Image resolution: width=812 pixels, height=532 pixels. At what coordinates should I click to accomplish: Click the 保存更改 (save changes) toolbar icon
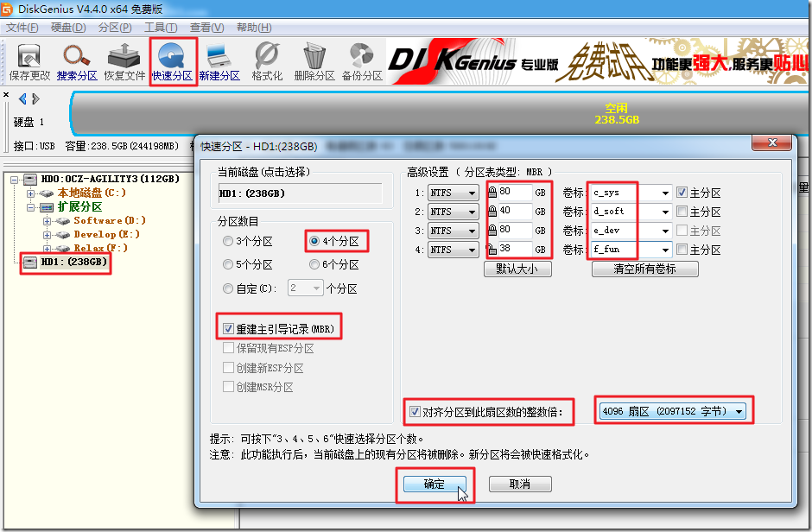[x=29, y=63]
